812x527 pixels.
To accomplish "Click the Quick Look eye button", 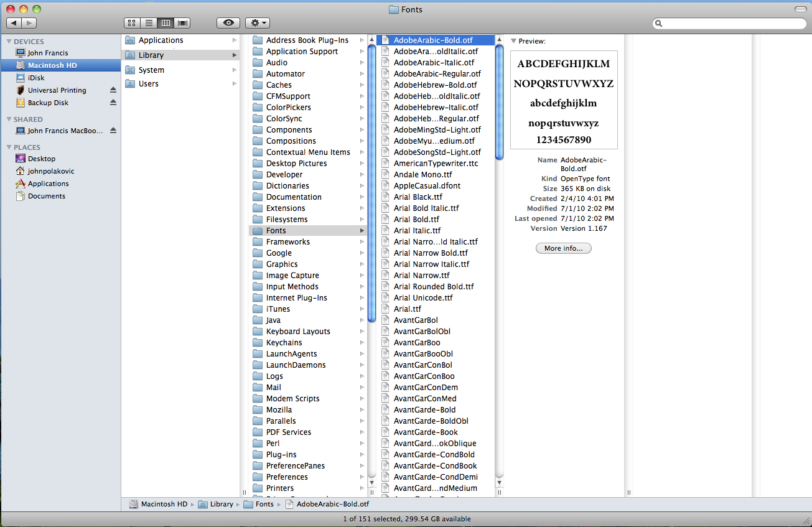I will (x=228, y=23).
